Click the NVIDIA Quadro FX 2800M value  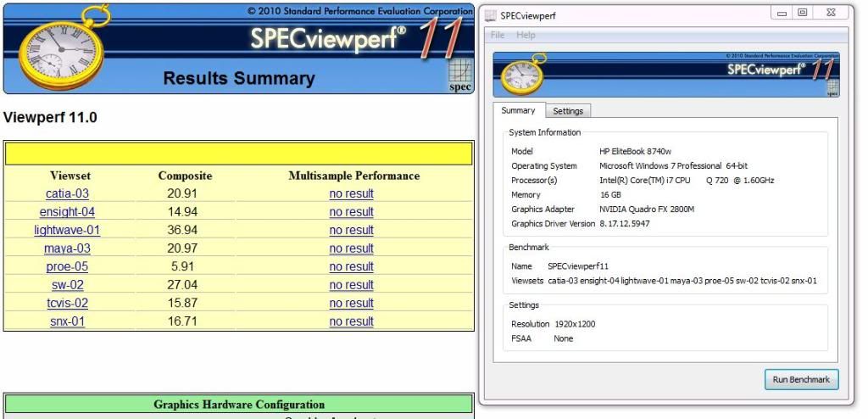point(647,209)
